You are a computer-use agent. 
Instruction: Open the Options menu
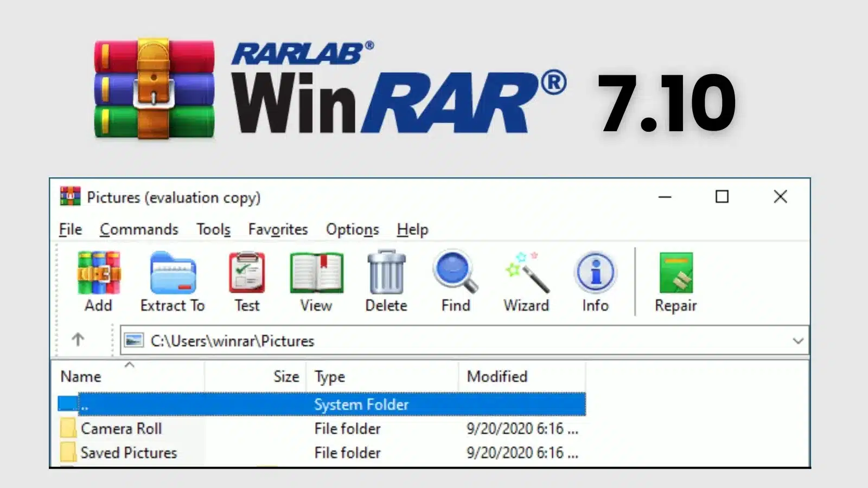point(353,229)
